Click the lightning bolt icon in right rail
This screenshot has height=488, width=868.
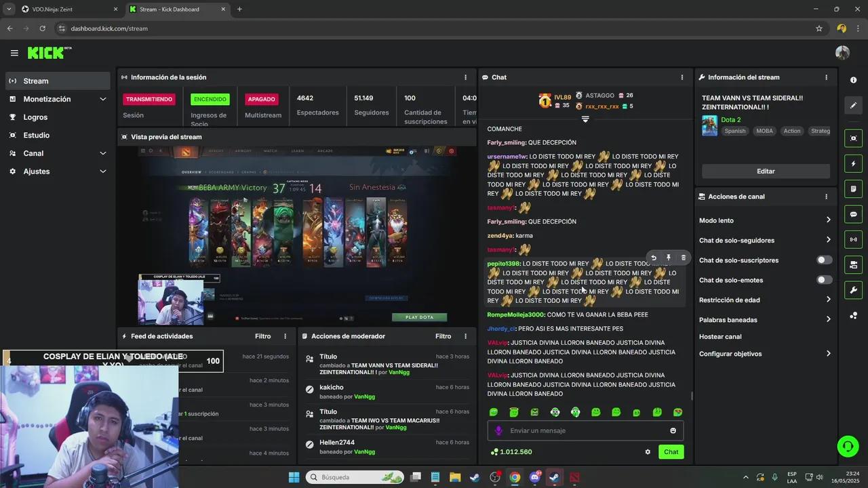tap(853, 164)
